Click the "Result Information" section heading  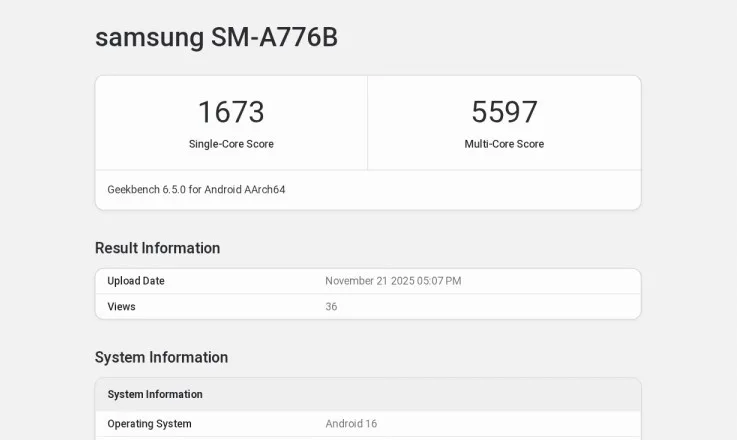point(157,248)
